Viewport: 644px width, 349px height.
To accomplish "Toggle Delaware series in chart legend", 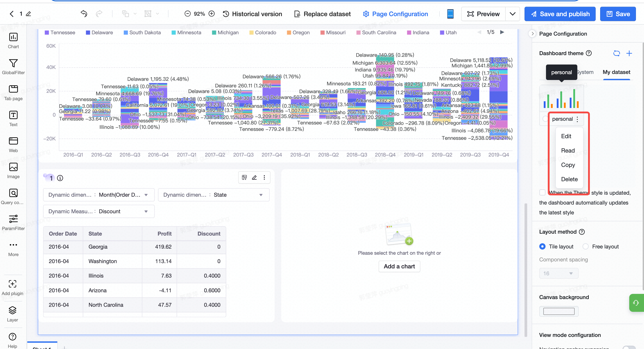I will click(x=99, y=32).
